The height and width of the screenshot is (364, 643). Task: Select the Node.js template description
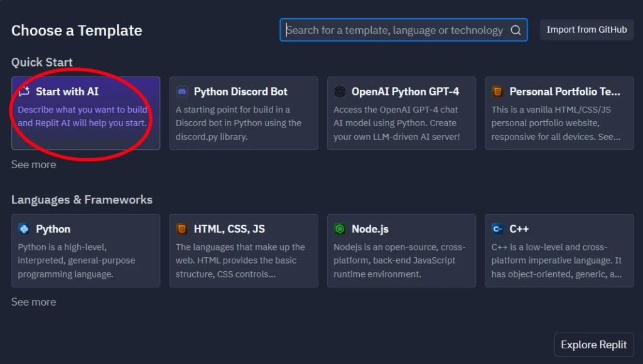399,260
